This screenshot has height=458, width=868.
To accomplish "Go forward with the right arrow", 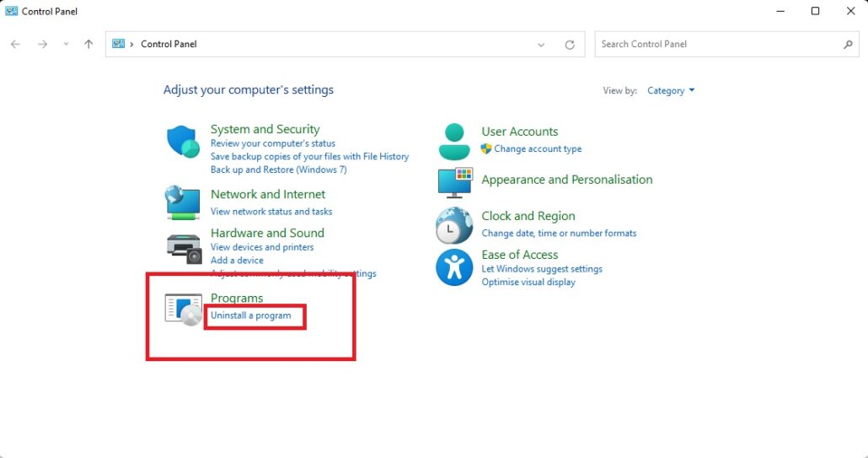I will (43, 45).
